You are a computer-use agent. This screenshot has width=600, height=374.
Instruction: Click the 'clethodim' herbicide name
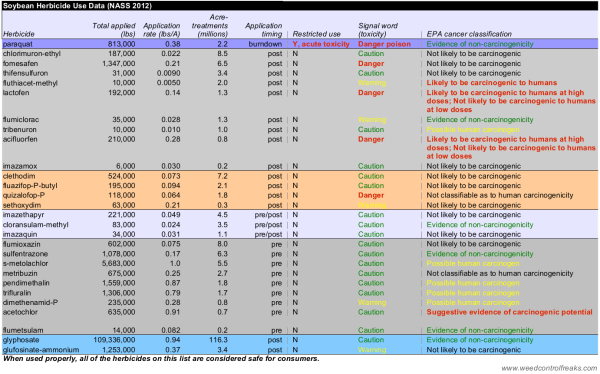19,176
